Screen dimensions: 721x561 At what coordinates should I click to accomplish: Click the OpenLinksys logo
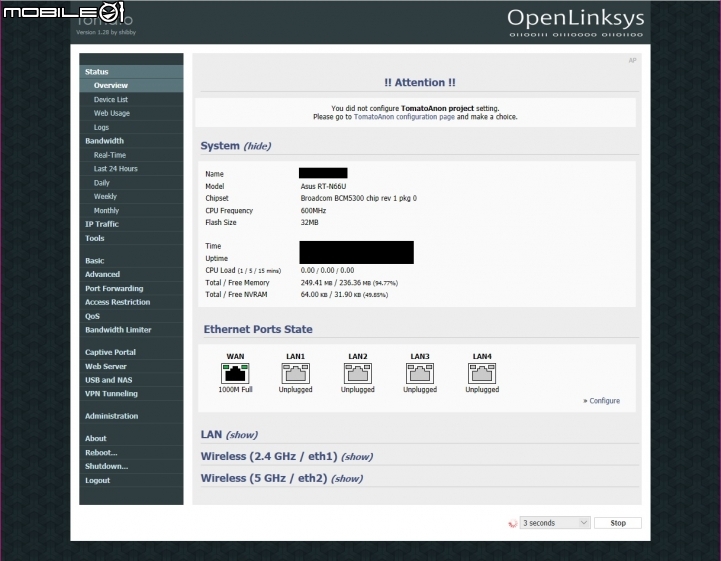point(575,22)
